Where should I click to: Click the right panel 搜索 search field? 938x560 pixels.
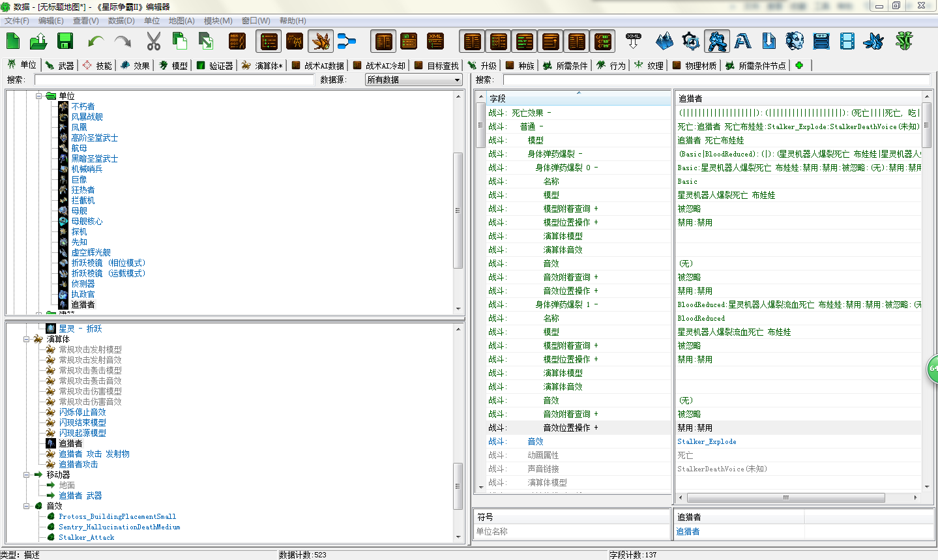716,80
